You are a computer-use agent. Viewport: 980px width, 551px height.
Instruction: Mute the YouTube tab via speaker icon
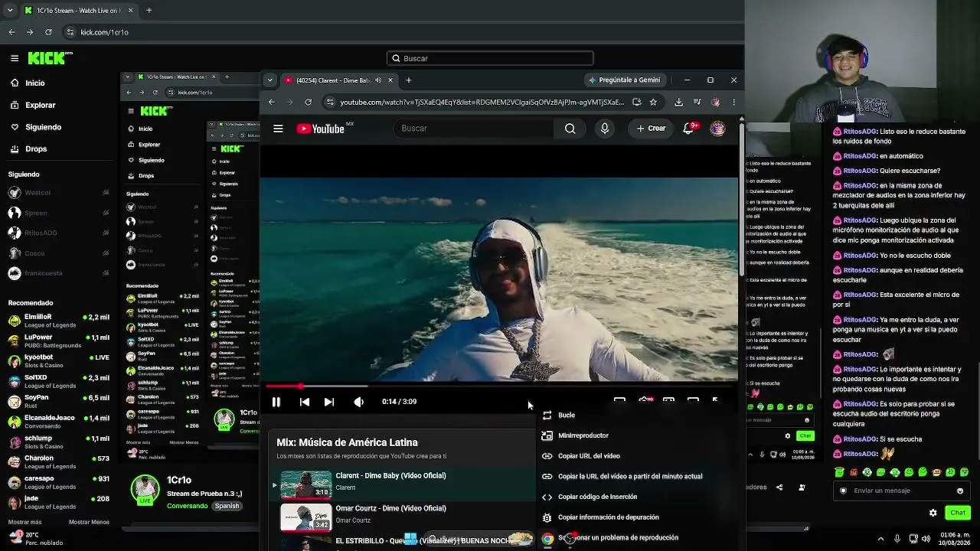[x=377, y=80]
